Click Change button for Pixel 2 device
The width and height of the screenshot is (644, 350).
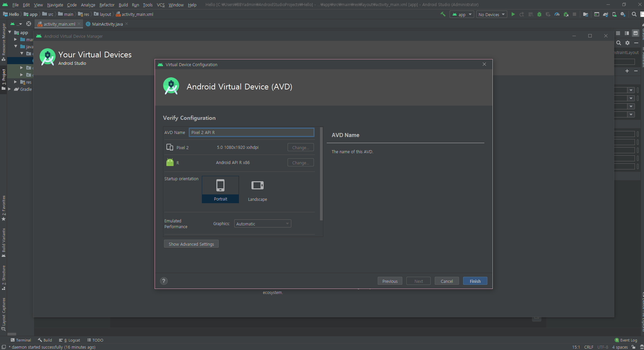[300, 147]
